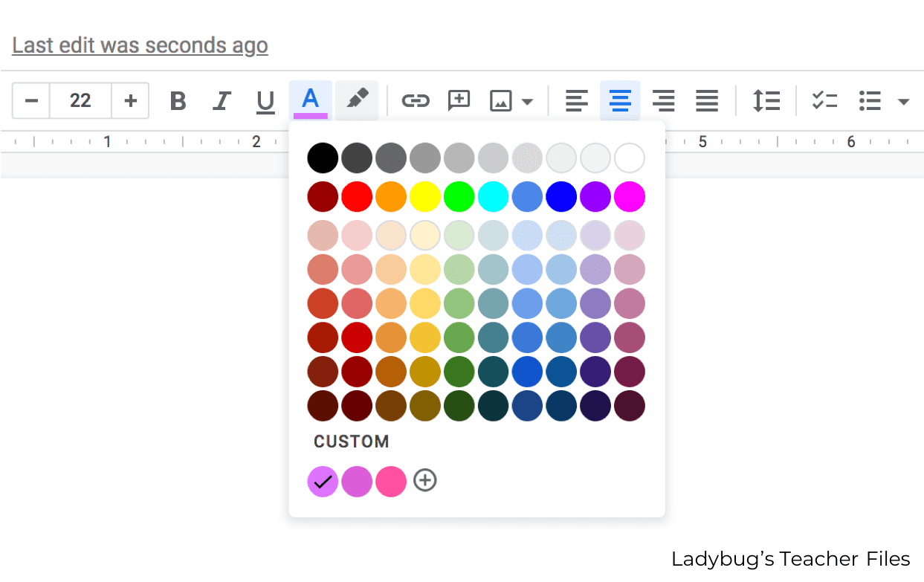
Task: Expand the insert image dropdown arrow
Action: tap(527, 101)
